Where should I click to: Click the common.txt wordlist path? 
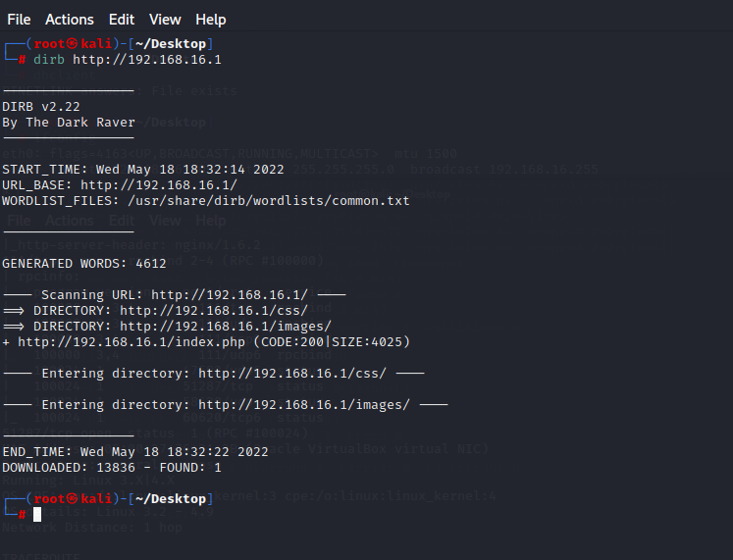click(269, 201)
